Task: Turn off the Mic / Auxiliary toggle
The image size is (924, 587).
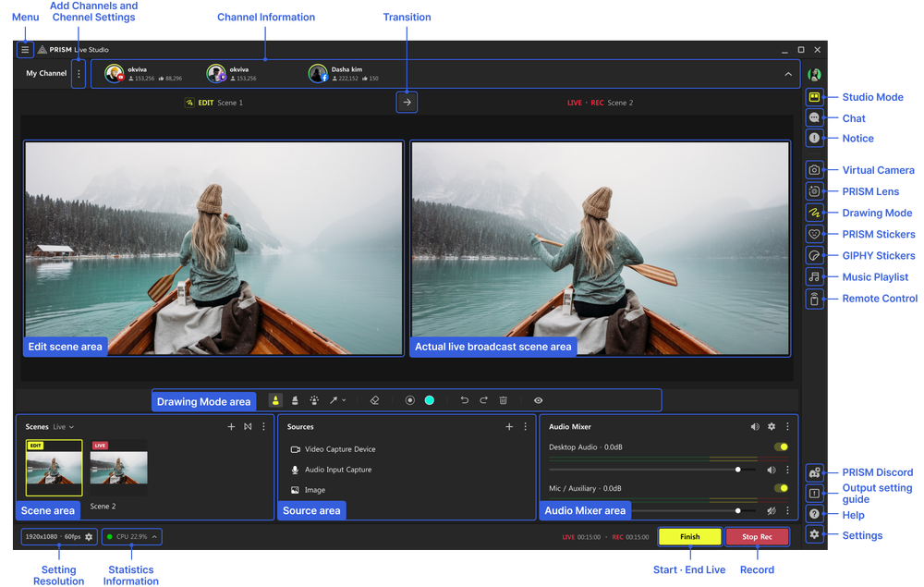Action: coord(781,486)
